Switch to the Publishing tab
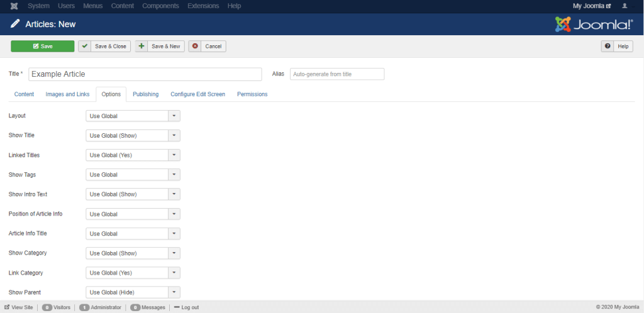644x313 pixels. click(x=145, y=94)
